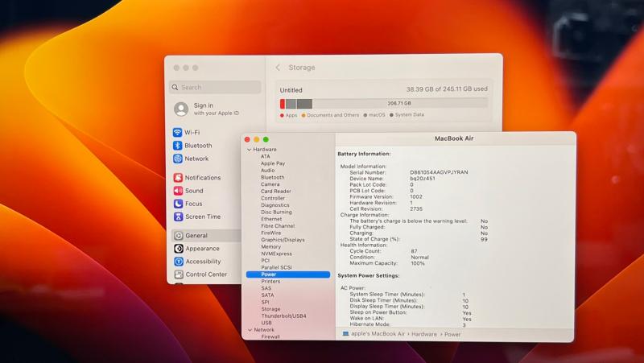
Task: Select ATA in System Information sidebar
Action: 266,156
